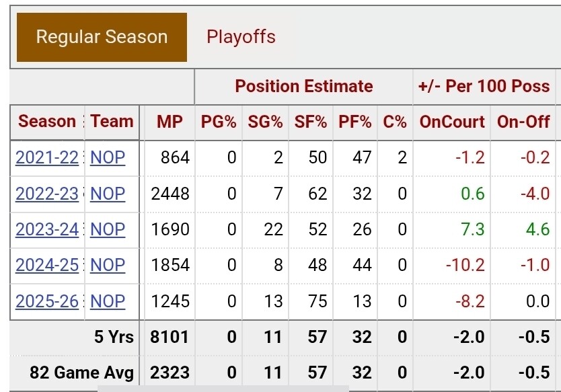Open the 2024-25 season link
The image size is (561, 392).
[47, 265]
